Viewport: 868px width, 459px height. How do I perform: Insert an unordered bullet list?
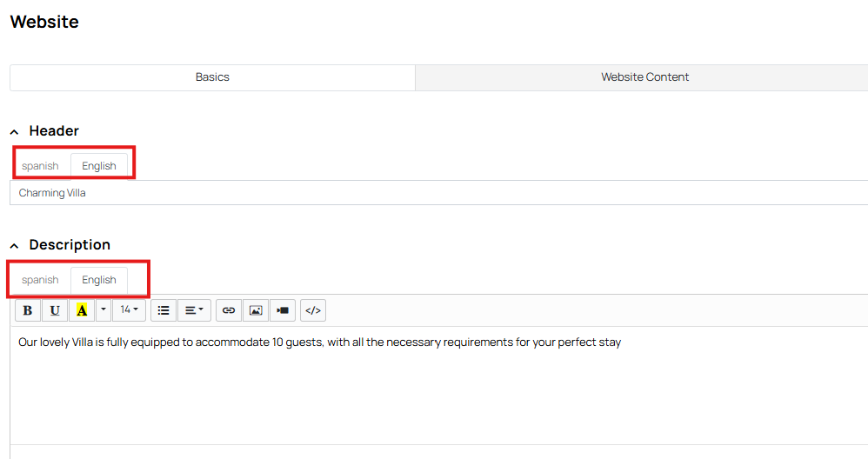point(164,310)
